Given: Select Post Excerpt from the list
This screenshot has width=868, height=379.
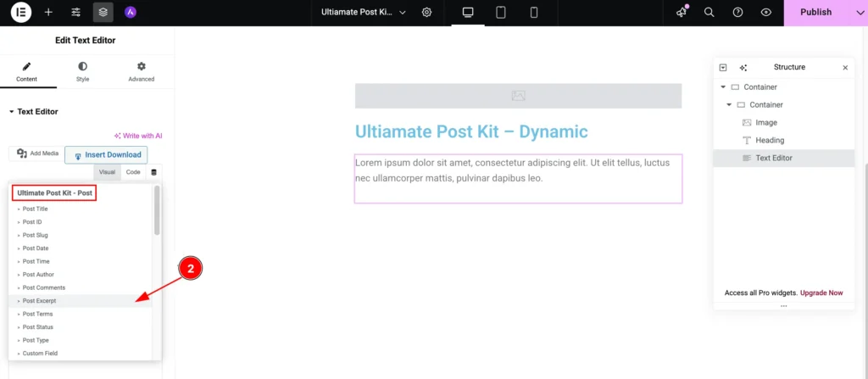Looking at the screenshot, I should tap(40, 301).
